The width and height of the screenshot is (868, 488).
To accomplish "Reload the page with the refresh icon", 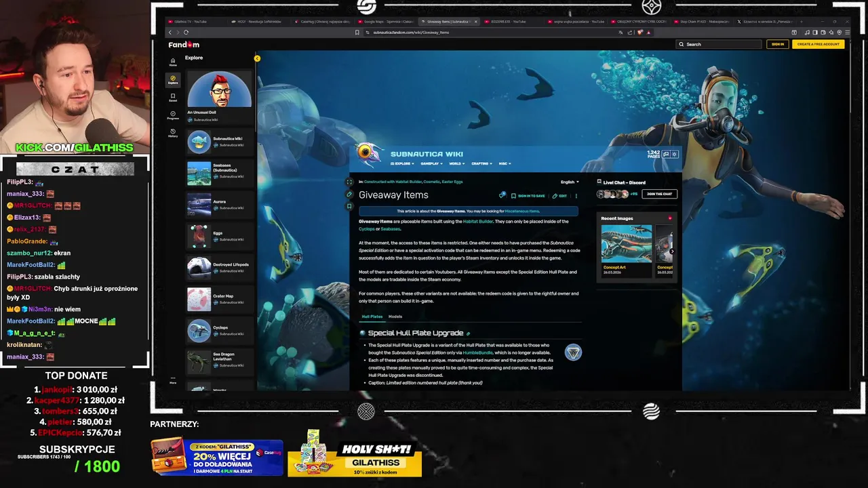I will point(186,32).
